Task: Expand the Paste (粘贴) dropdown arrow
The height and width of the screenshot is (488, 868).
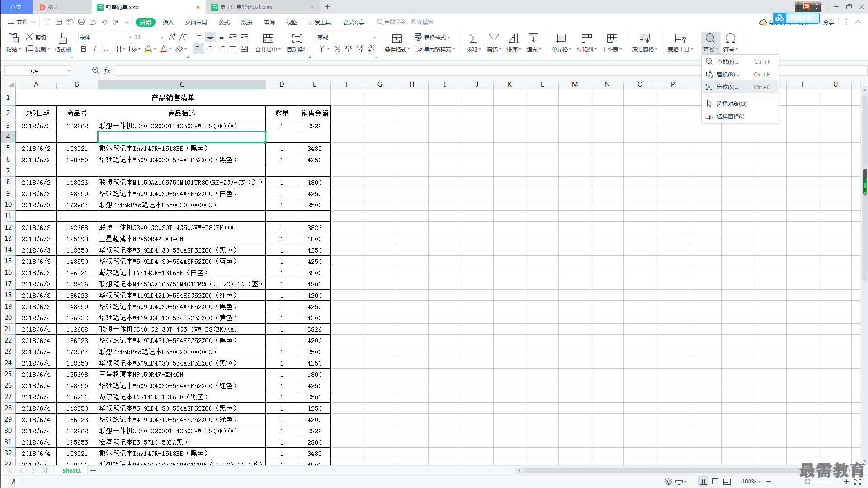Action: (20, 49)
